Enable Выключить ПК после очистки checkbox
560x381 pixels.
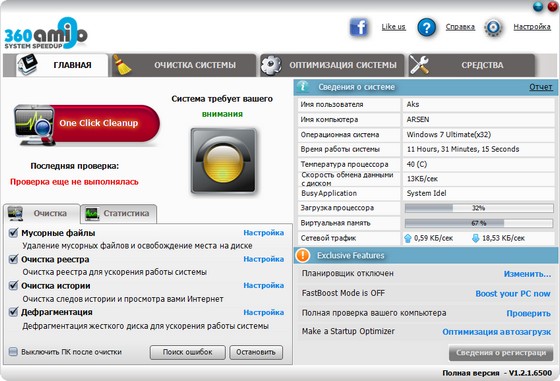coord(13,352)
